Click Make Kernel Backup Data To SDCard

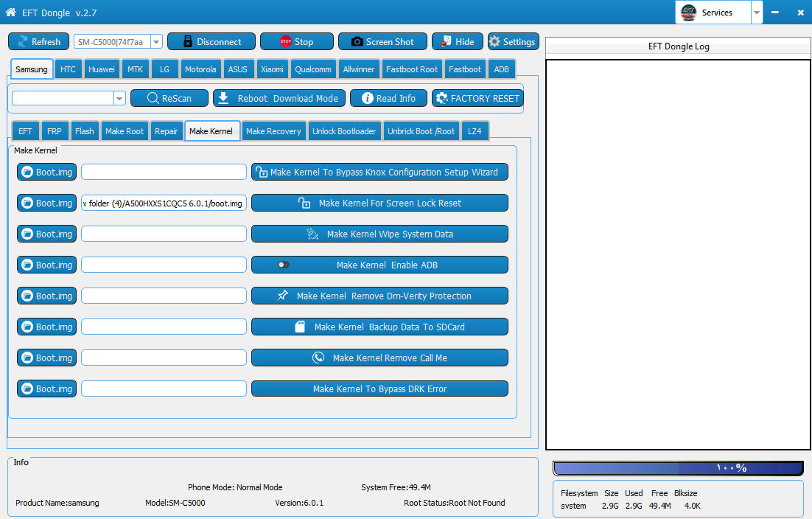coord(379,327)
